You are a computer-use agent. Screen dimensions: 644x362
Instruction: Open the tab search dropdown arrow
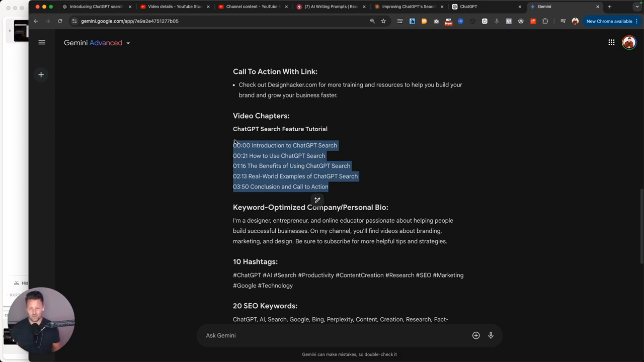(x=637, y=7)
